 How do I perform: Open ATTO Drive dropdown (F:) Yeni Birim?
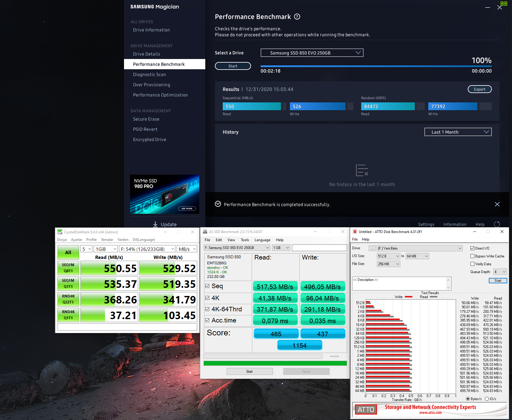pos(420,248)
